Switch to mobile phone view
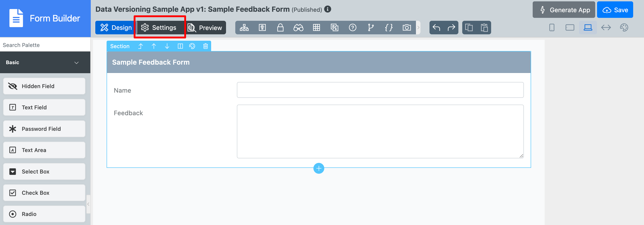 [x=551, y=28]
